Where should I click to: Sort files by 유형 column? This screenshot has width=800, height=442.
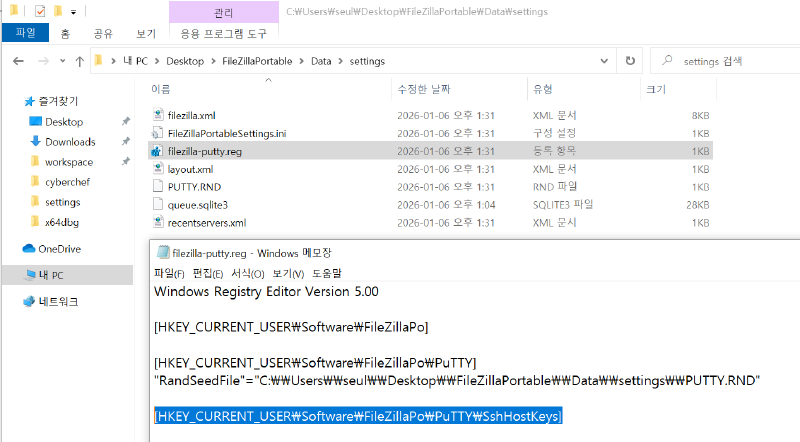pos(542,89)
